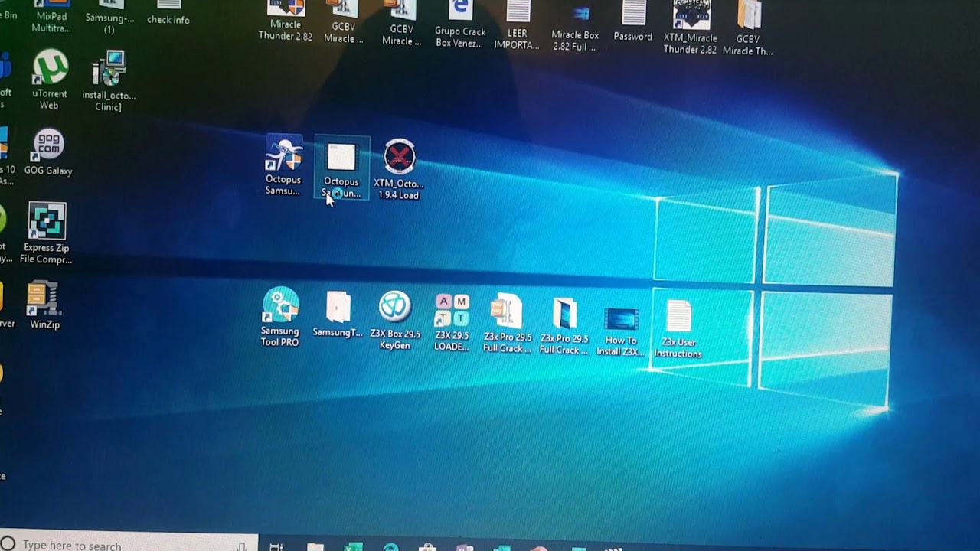Select the Samsung-... (1) desktop item

pyautogui.click(x=109, y=18)
